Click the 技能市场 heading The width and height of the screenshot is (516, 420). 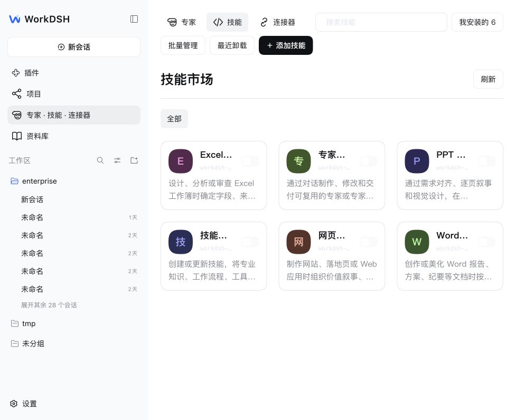pos(187,79)
